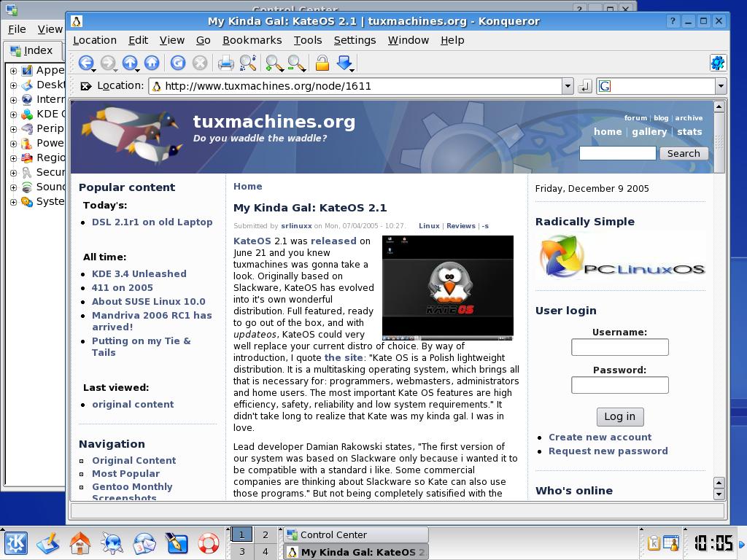The image size is (747, 560).
Task: Click the panel clock showing 10:05
Action: (713, 543)
